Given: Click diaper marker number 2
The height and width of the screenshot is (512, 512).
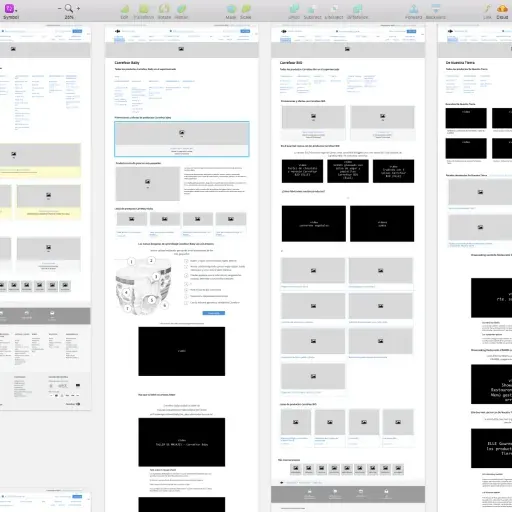Looking at the screenshot, I should (151, 261).
